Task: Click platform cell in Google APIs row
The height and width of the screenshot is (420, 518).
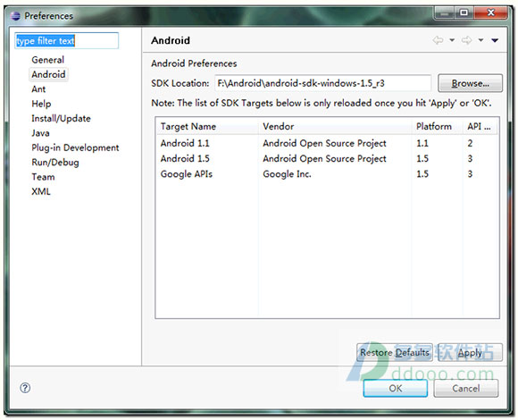Action: [x=422, y=174]
